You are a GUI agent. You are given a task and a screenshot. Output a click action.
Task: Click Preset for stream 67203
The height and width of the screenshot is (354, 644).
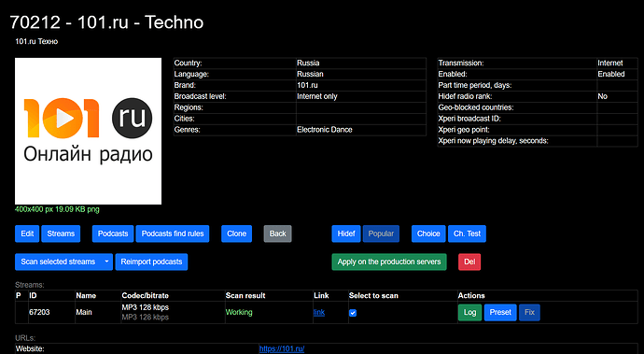(x=500, y=313)
